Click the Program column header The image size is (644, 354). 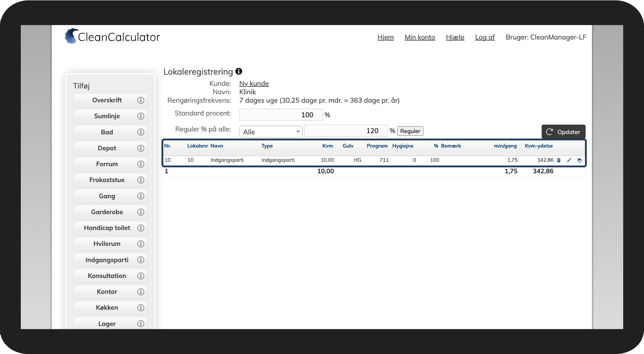[x=377, y=146]
